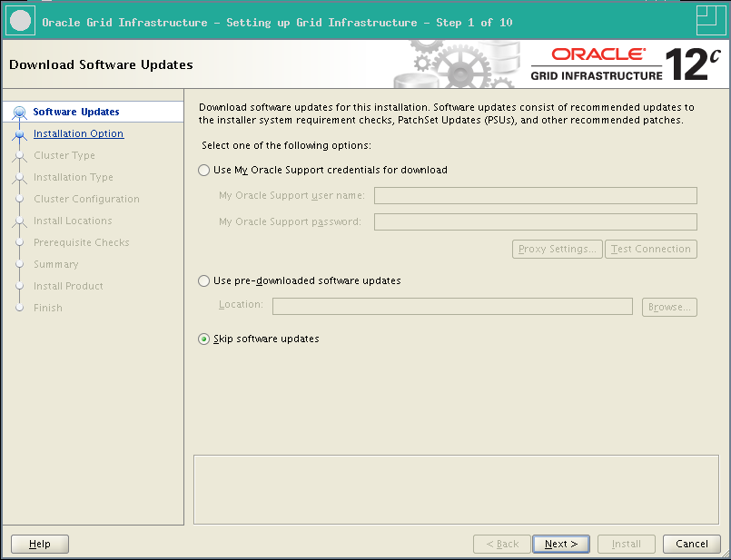The image size is (731, 560).
Task: Click Installation Type step in sidebar
Action: (x=74, y=178)
